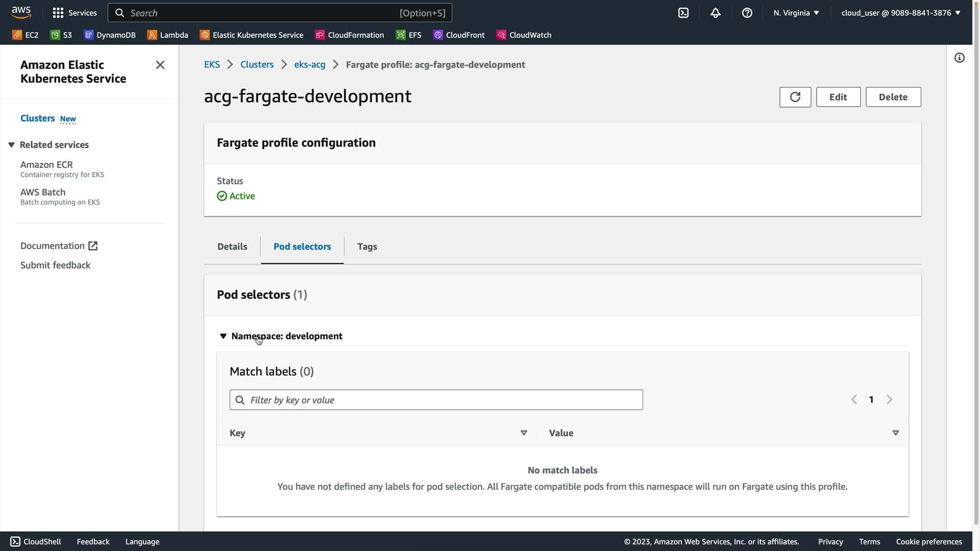The image size is (980, 551).
Task: Click the Filter by key or value field
Action: (x=436, y=400)
